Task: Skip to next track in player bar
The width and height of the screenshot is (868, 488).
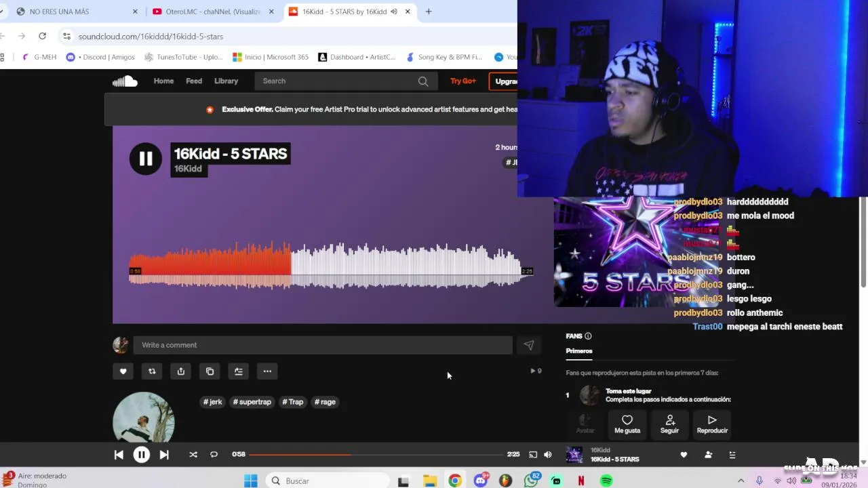Action: [x=164, y=455]
